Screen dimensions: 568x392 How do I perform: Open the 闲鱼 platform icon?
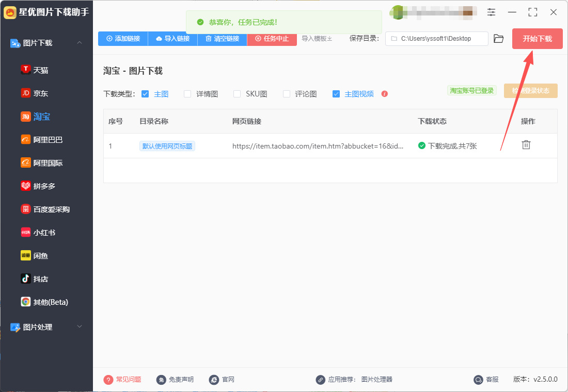pyautogui.click(x=25, y=255)
